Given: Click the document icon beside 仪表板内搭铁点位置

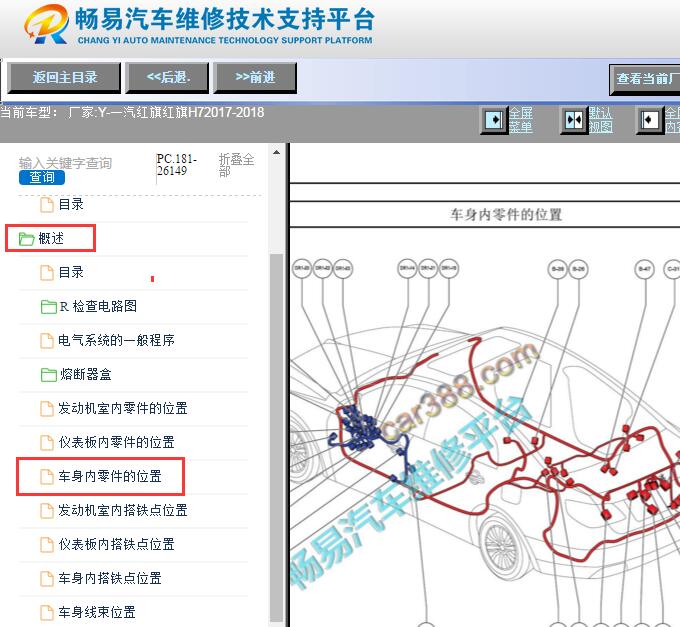Looking at the screenshot, I should (x=47, y=545).
